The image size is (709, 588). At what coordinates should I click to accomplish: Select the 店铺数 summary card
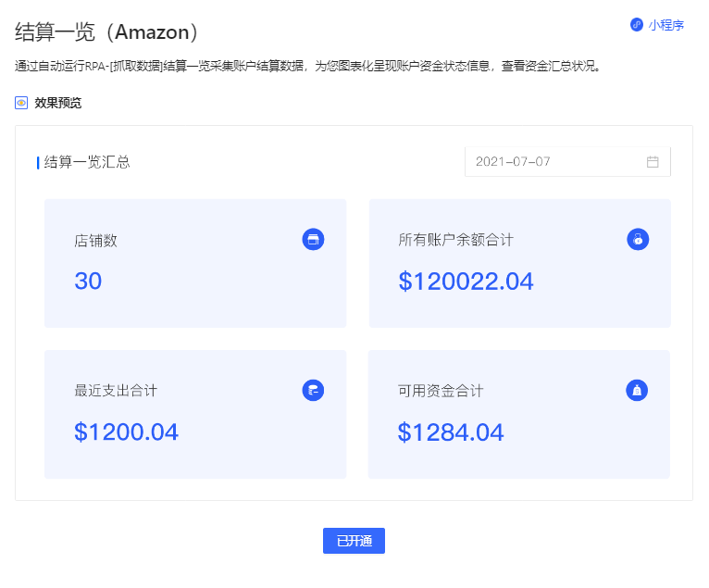195,263
